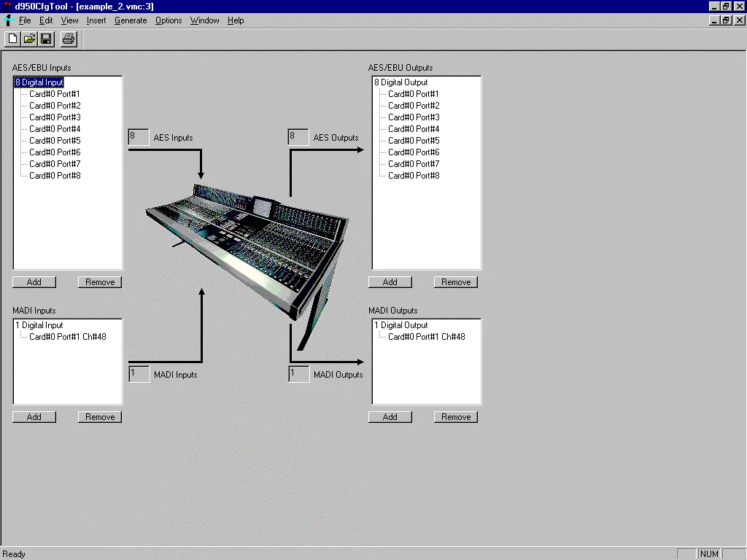
Task: Click Remove under AES/EBU Inputs
Action: tap(100, 282)
